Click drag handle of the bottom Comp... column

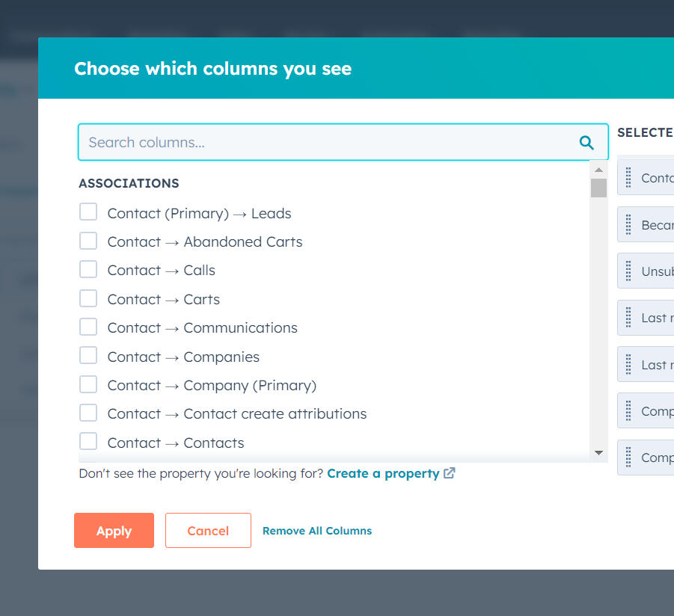coord(628,458)
